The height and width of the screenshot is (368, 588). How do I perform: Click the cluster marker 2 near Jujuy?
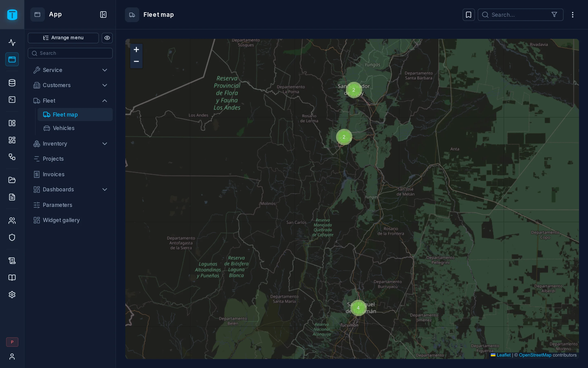(x=354, y=90)
